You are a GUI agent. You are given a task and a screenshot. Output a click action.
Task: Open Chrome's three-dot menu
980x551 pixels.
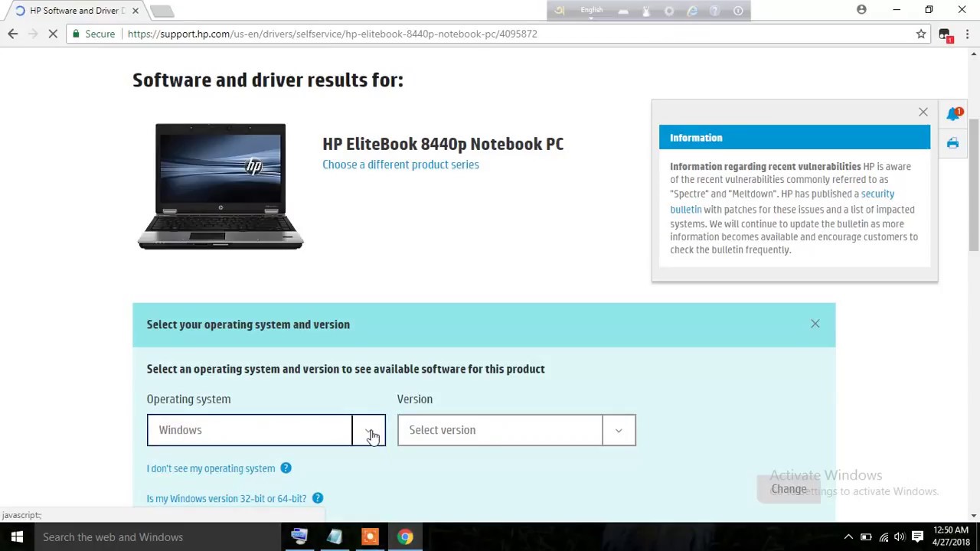pyautogui.click(x=968, y=34)
